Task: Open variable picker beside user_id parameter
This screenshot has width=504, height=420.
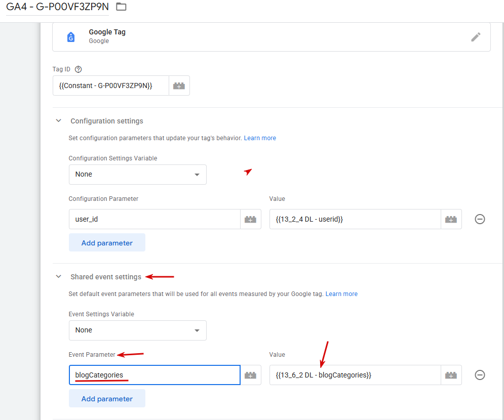Action: [x=250, y=219]
